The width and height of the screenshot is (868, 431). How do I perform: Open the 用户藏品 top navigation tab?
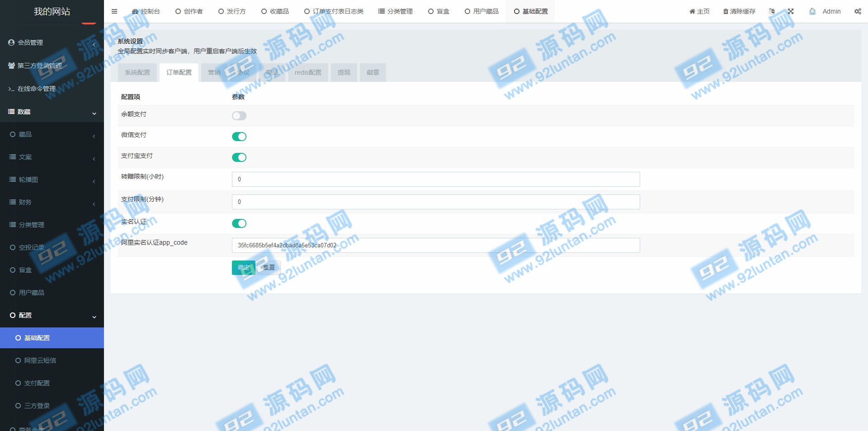[x=481, y=11]
